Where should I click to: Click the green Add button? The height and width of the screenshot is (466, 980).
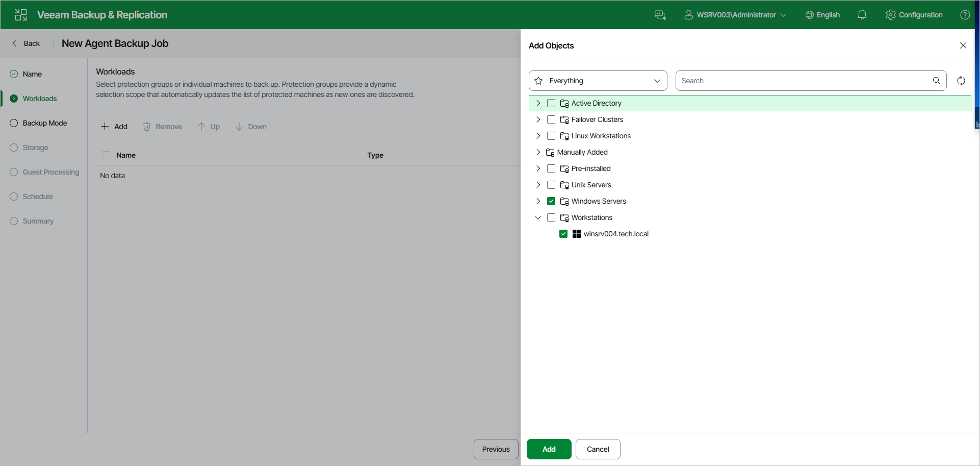pos(549,449)
